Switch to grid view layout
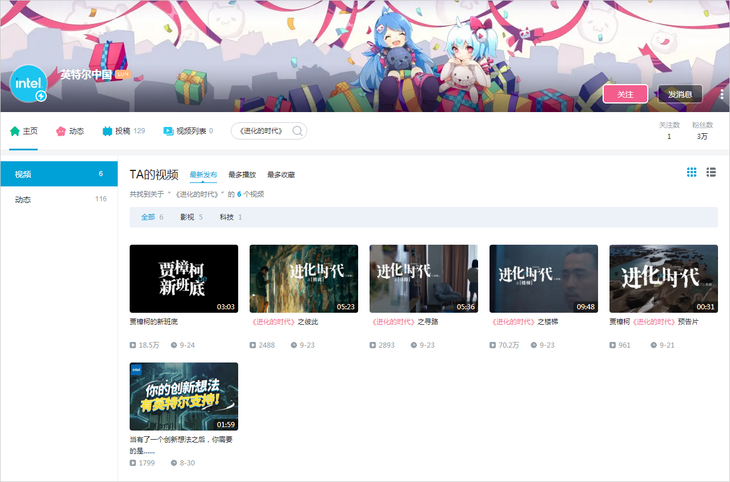 point(691,172)
